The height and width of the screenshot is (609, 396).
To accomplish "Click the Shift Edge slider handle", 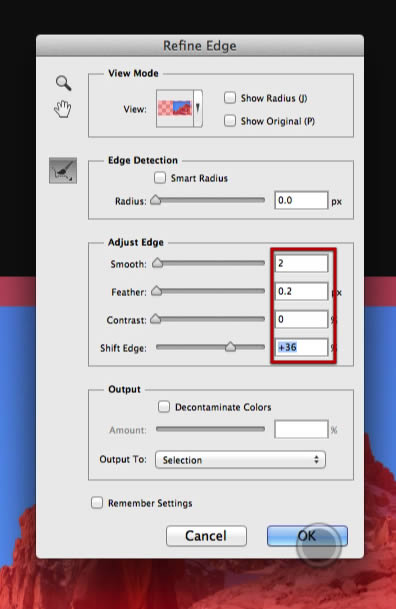I will pyautogui.click(x=230, y=346).
